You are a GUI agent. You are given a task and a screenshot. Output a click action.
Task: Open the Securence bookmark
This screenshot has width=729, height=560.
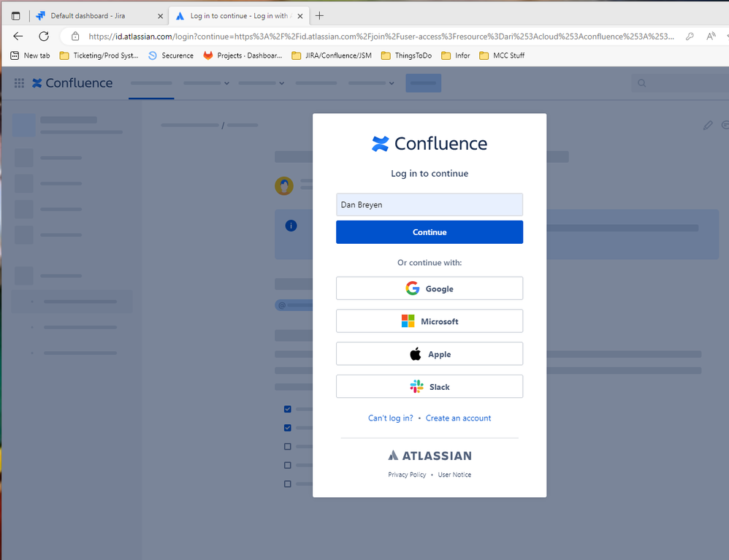(171, 55)
